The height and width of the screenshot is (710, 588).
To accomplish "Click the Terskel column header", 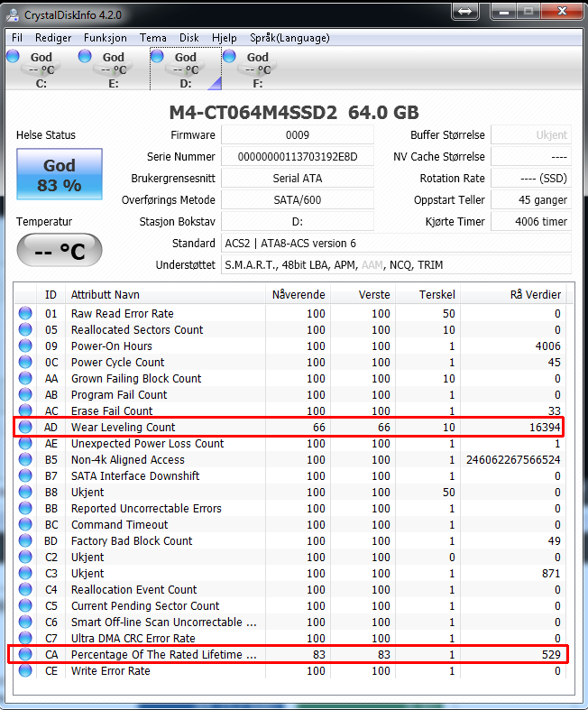I will (428, 295).
